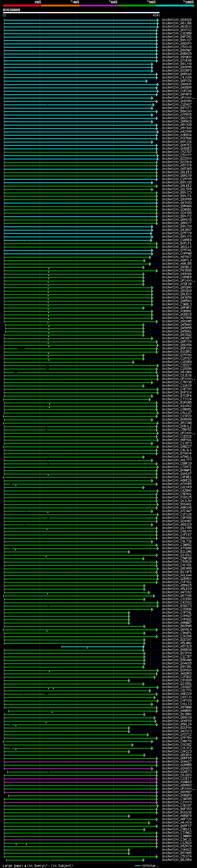
Task: Click the UniRef100_O48900 label
Action: point(176,84)
